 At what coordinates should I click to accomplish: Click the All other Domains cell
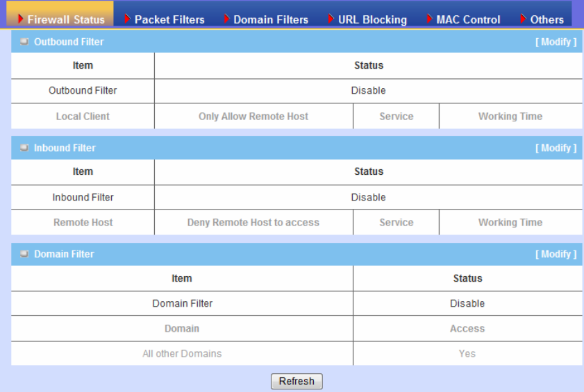tap(182, 354)
